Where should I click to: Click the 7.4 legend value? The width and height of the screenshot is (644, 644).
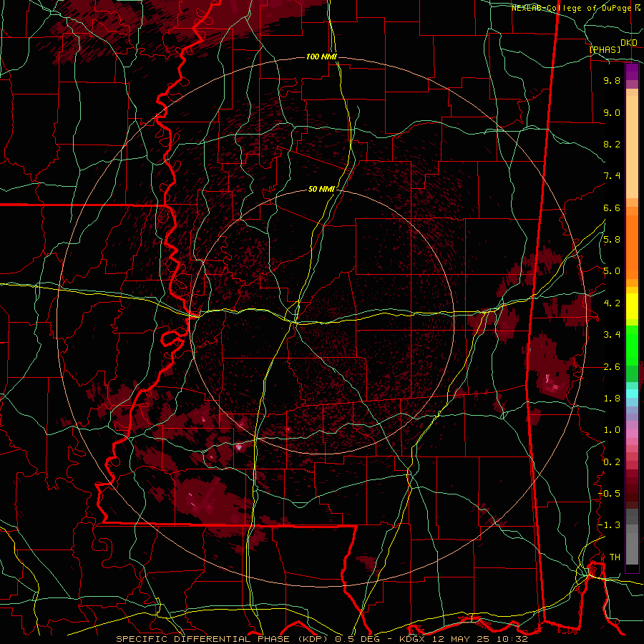coord(612,176)
